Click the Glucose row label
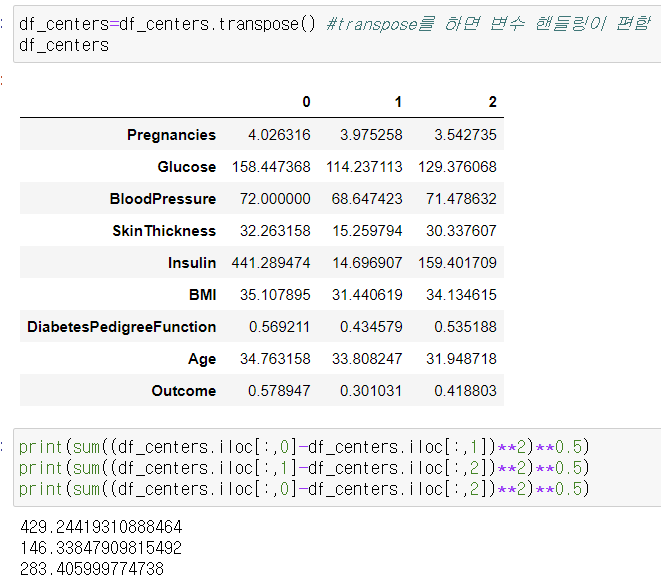Image resolution: width=661 pixels, height=582 pixels. (187, 167)
